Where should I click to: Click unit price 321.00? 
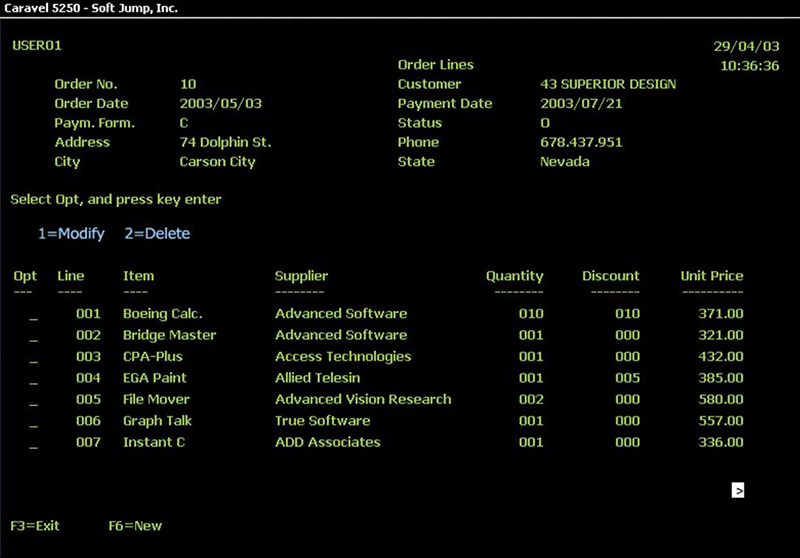[x=721, y=335]
